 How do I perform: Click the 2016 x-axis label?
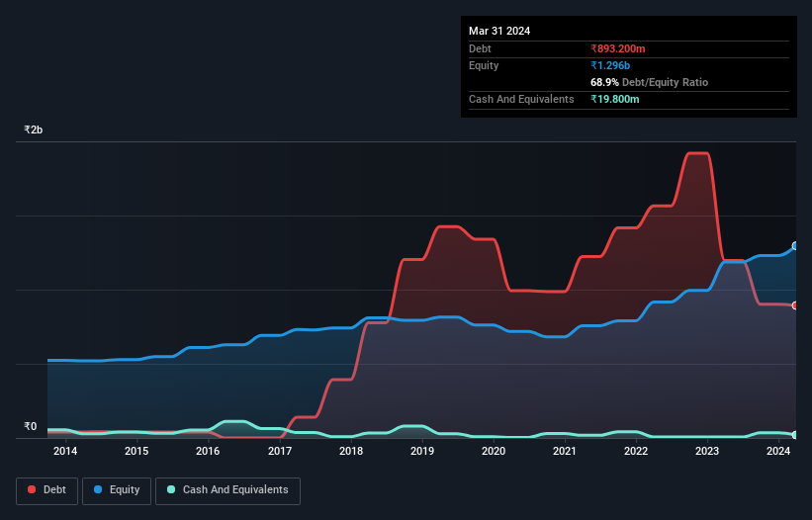point(208,451)
